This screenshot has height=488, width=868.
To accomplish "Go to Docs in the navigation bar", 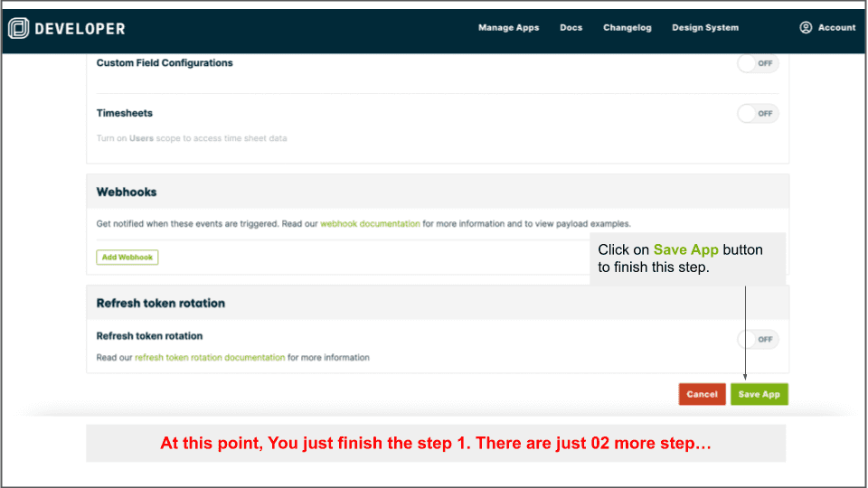I will 571,28.
